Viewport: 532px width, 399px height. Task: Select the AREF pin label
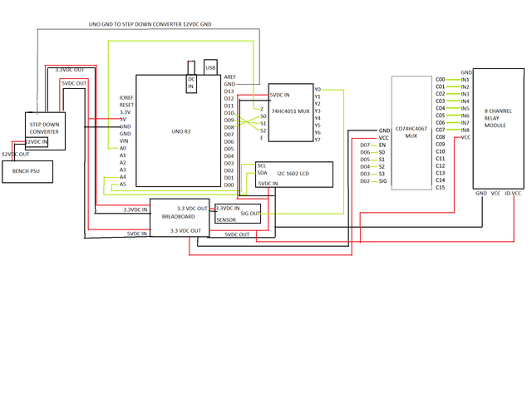229,77
